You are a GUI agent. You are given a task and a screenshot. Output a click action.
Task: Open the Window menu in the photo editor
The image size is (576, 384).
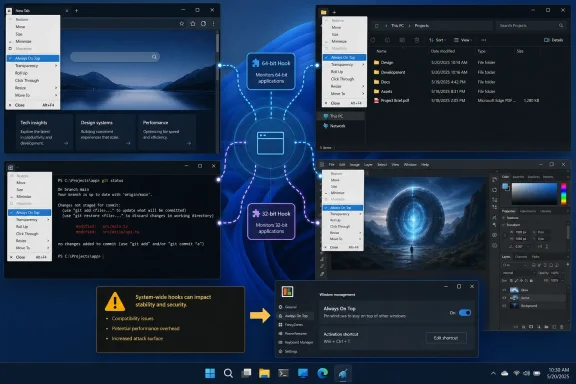pyautogui.click(x=410, y=165)
